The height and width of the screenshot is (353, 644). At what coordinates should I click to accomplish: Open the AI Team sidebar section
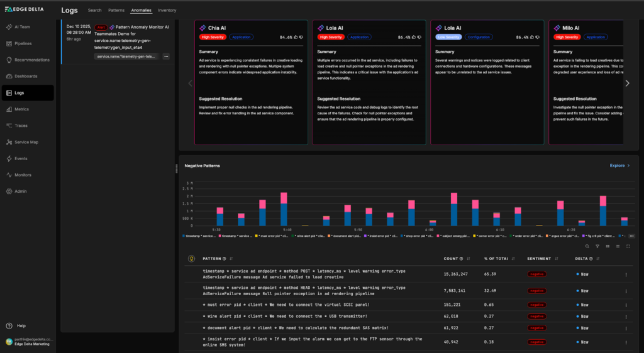click(x=22, y=27)
